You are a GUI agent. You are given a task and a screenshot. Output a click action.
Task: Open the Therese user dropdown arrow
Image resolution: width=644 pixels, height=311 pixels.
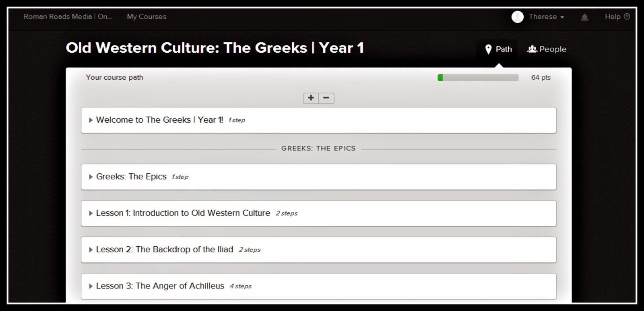pos(562,17)
